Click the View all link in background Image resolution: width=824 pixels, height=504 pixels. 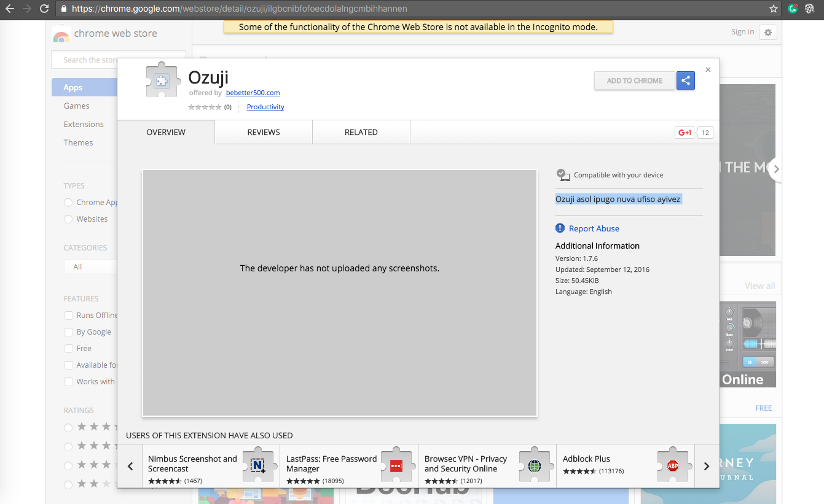[x=759, y=285]
